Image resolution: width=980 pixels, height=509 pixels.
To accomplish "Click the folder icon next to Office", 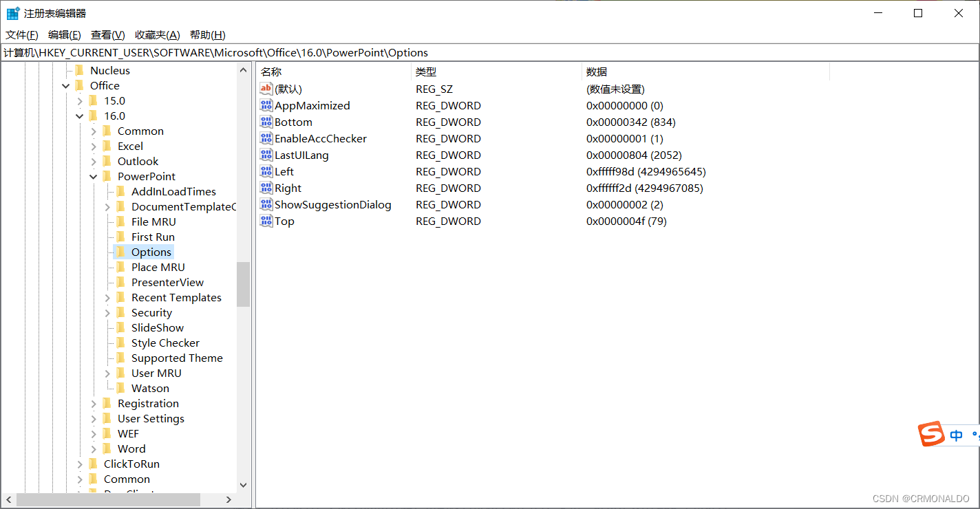I will (x=79, y=85).
